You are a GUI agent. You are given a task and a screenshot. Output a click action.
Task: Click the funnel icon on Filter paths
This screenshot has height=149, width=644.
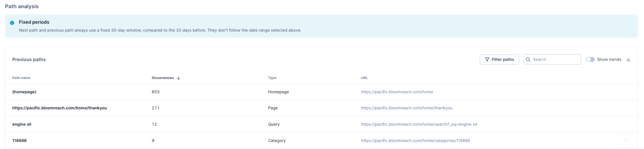pos(487,59)
